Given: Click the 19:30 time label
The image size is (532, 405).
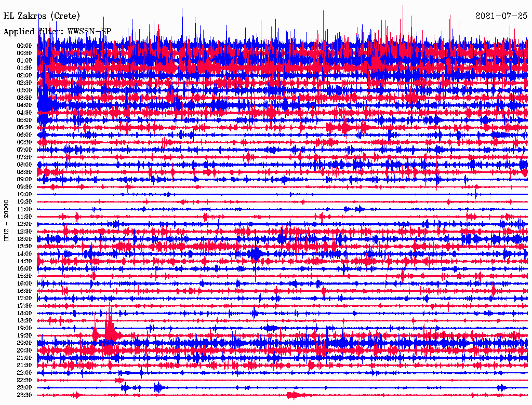Looking at the screenshot, I should 24,335.
